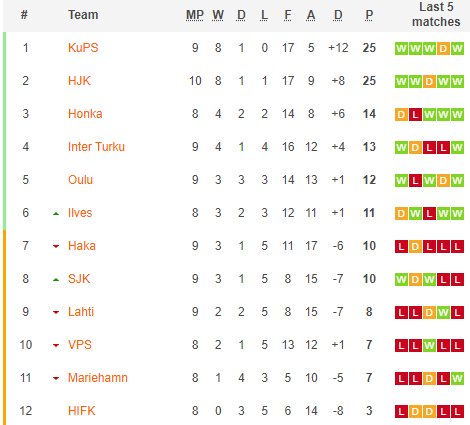Click the green up arrow beside SJK
The height and width of the screenshot is (425, 470).
click(x=56, y=280)
